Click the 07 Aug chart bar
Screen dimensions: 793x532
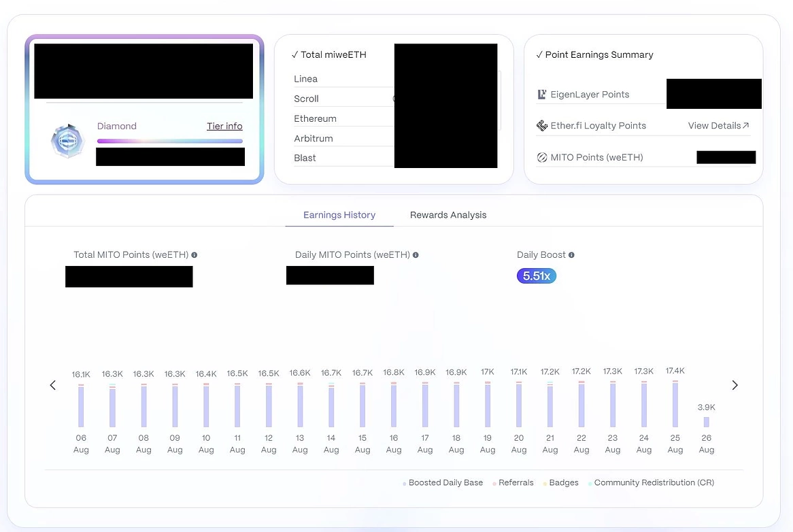(112, 405)
